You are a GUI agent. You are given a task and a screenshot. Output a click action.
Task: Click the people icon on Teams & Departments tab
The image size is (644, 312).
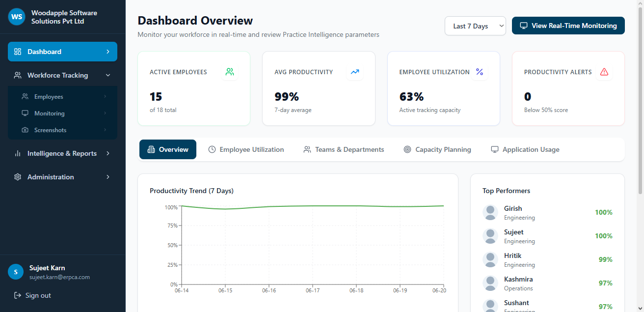tap(307, 149)
